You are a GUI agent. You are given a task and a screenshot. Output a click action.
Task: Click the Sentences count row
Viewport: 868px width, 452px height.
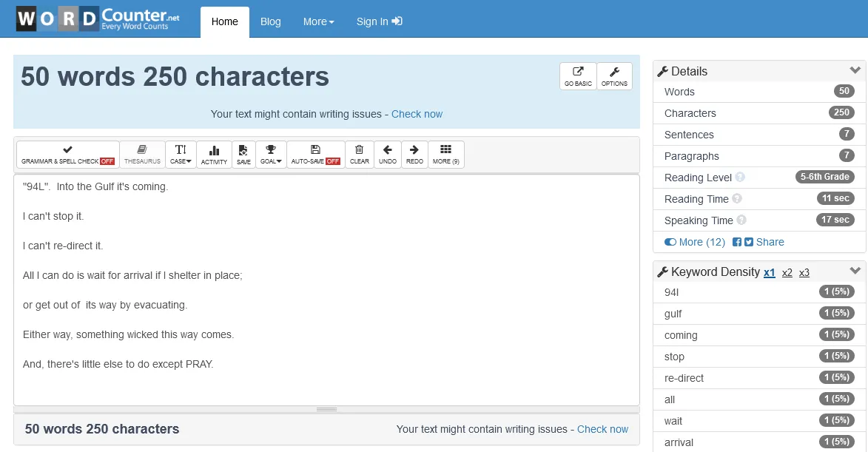(759, 135)
